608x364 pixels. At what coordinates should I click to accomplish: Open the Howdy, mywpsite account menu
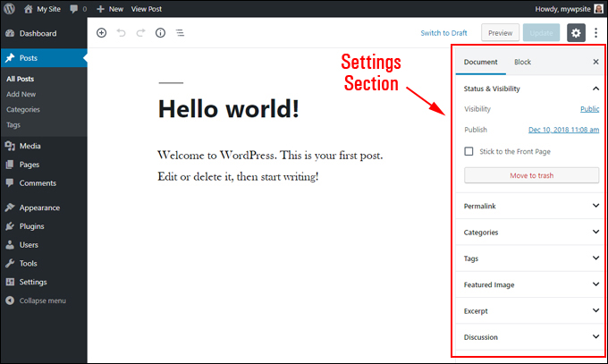click(569, 9)
